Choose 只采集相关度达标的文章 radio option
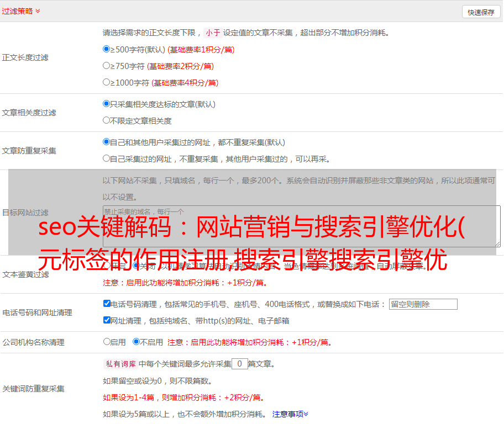 tap(107, 104)
